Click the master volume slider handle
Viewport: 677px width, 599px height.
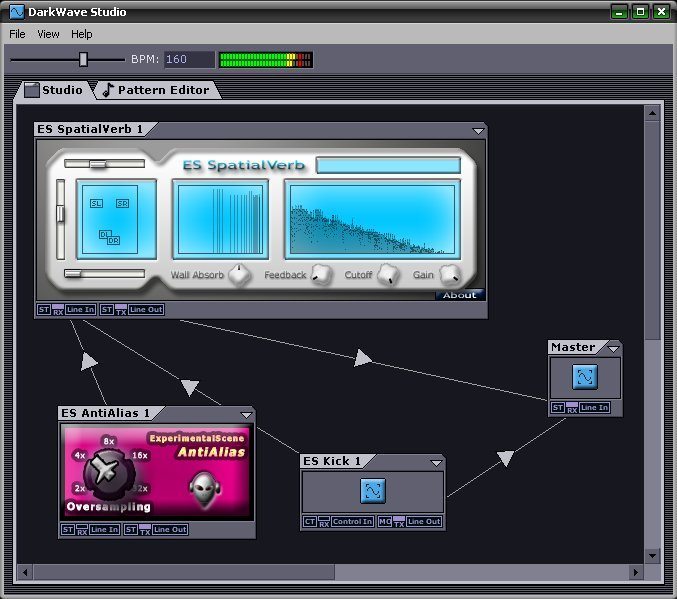click(x=83, y=59)
